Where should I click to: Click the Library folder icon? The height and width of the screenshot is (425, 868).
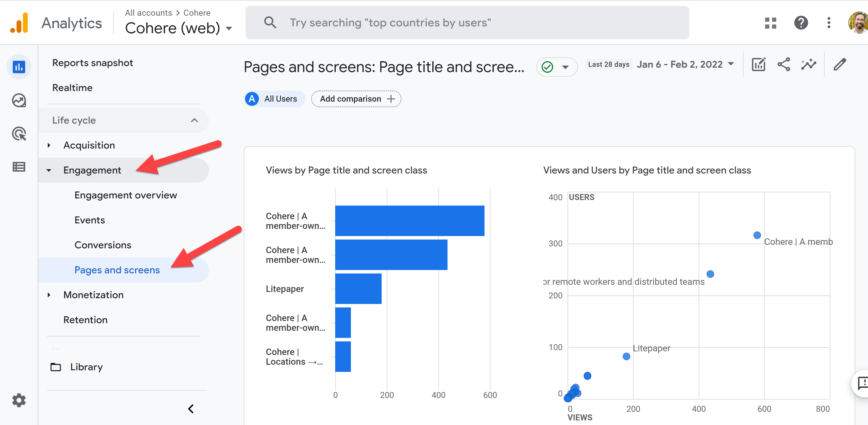56,367
